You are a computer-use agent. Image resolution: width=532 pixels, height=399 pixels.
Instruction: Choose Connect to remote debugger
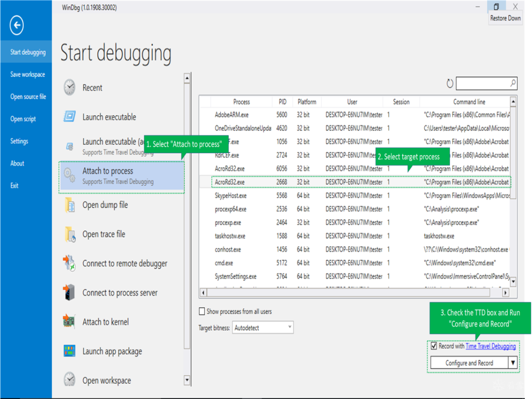pos(121,263)
